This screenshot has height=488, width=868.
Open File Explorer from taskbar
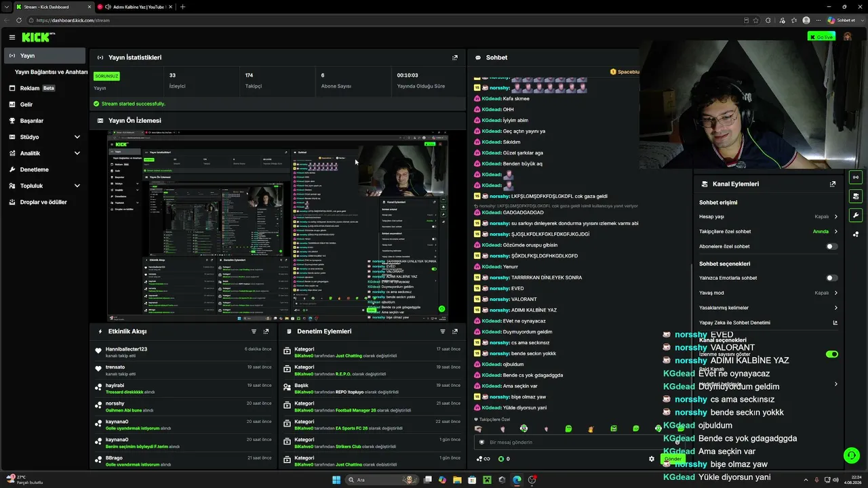coord(457,480)
